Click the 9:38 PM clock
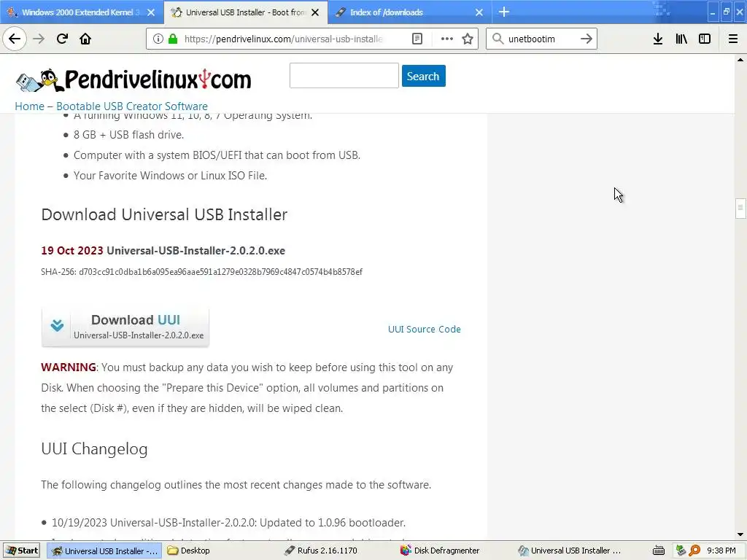Image resolution: width=747 pixels, height=560 pixels. pos(721,551)
